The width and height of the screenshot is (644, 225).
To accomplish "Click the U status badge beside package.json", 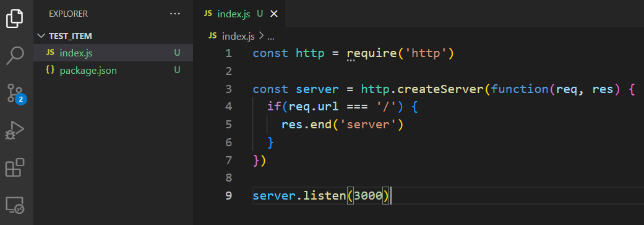I will (177, 70).
